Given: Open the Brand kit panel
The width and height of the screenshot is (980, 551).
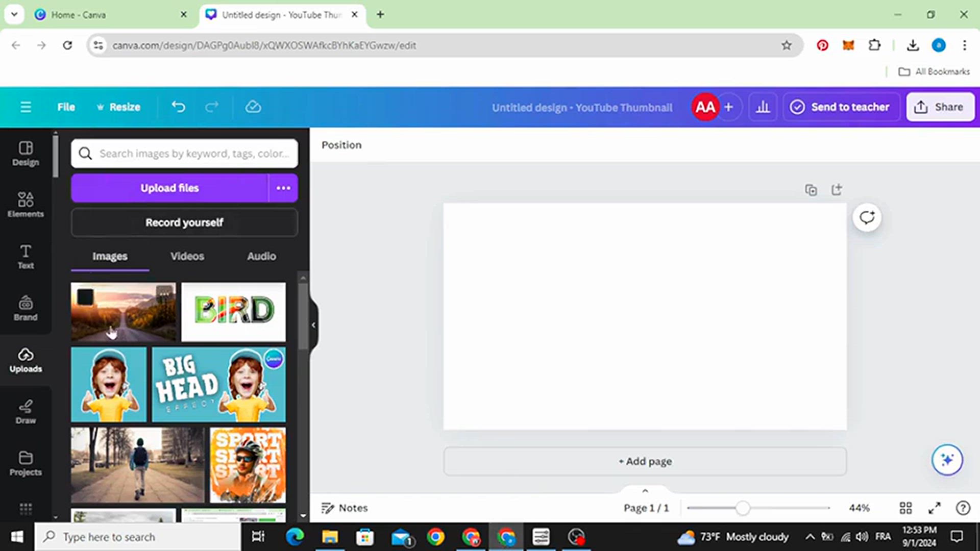Looking at the screenshot, I should click(26, 308).
